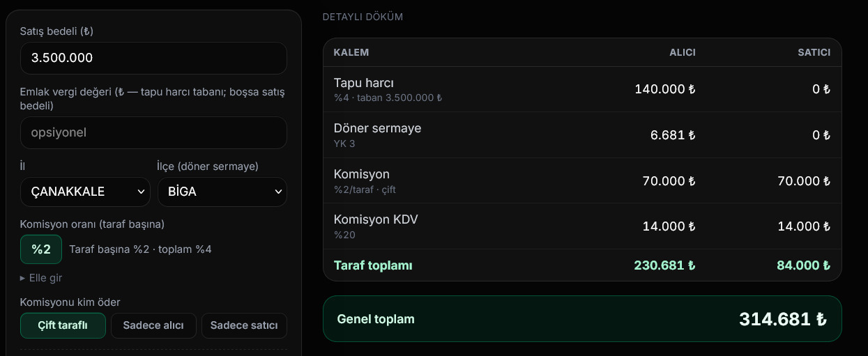Click the Döner sermaye row label
Screen dimensions: 868x356
click(377, 128)
